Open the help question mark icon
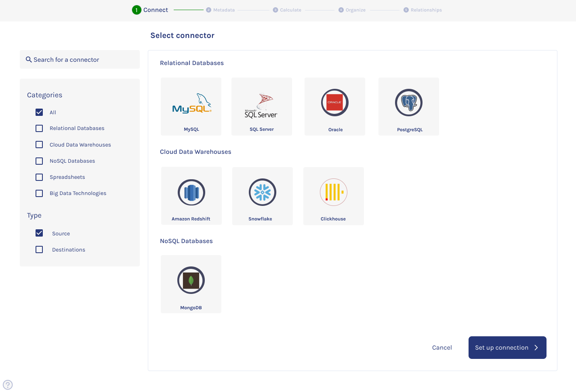The image size is (576, 392). coord(8,385)
